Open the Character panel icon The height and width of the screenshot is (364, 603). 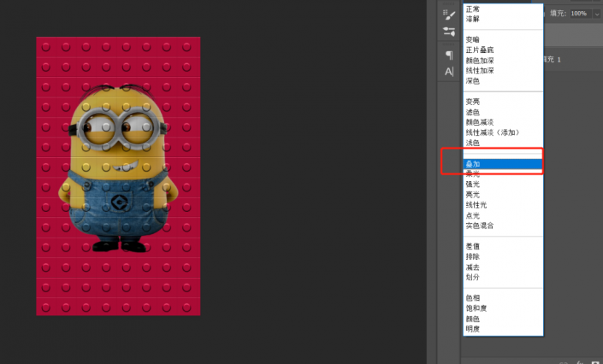pos(449,72)
